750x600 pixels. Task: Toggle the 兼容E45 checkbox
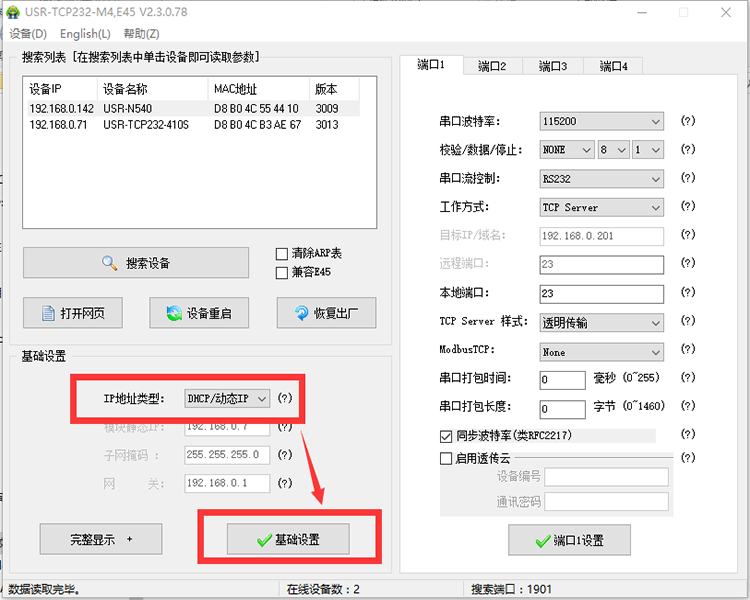[x=282, y=272]
